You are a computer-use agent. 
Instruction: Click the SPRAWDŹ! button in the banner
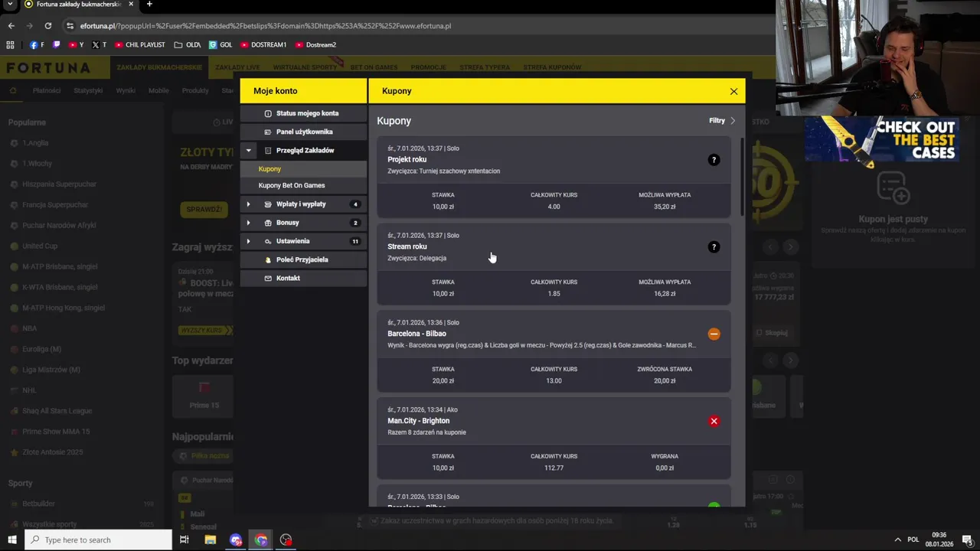[x=204, y=209]
